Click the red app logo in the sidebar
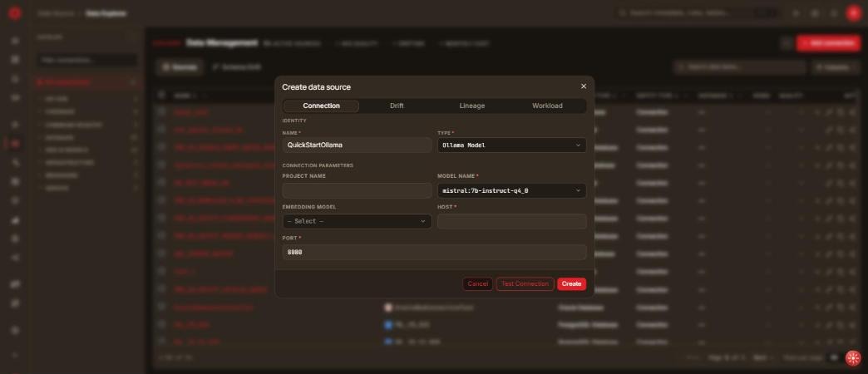This screenshot has width=868, height=374. (x=15, y=13)
